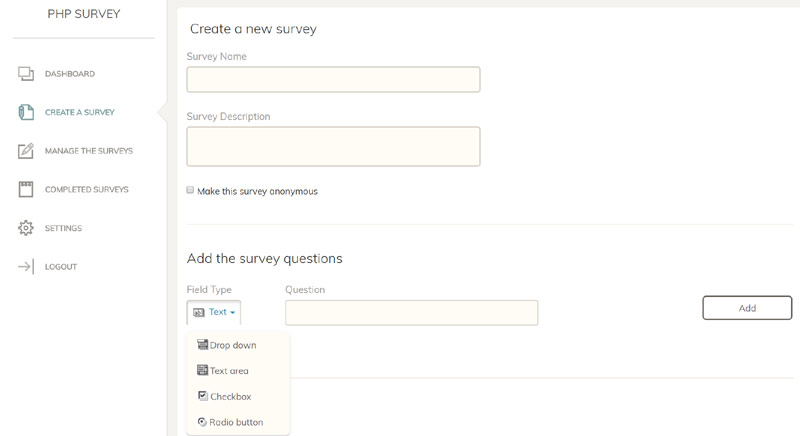
Task: Choose Drop down from field type list
Action: point(233,345)
